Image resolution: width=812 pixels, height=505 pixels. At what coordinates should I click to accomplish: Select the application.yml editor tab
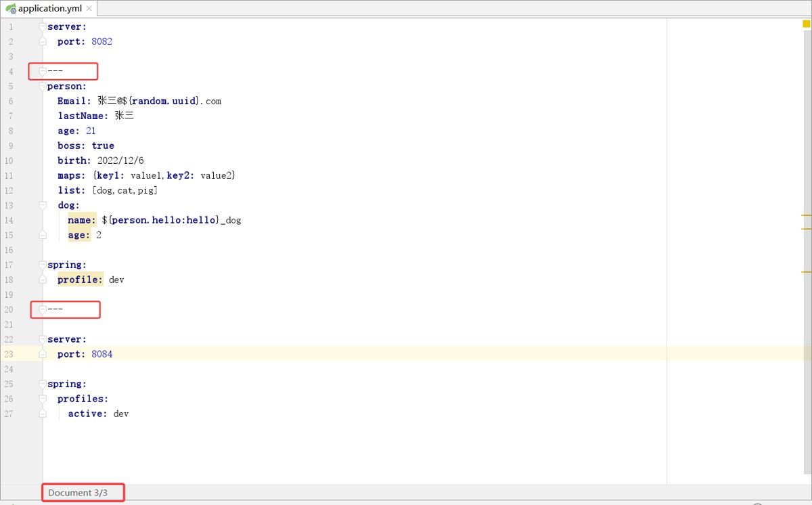coord(49,9)
